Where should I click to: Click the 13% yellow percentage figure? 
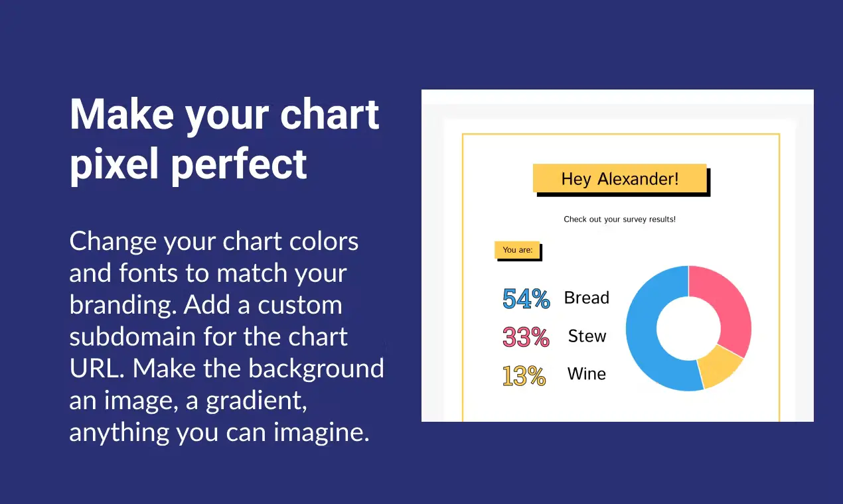tap(524, 375)
